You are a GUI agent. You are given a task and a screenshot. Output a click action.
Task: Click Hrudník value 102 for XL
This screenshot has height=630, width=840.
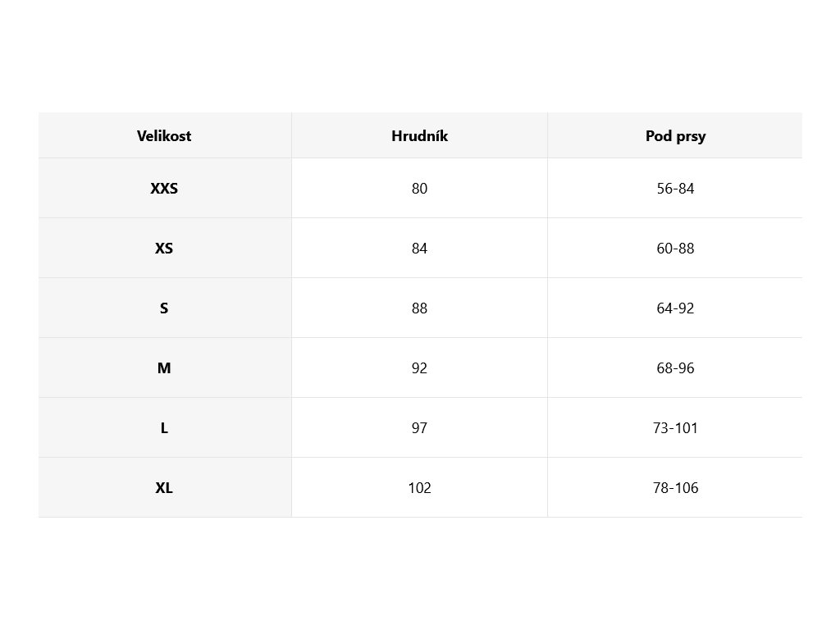coord(419,488)
